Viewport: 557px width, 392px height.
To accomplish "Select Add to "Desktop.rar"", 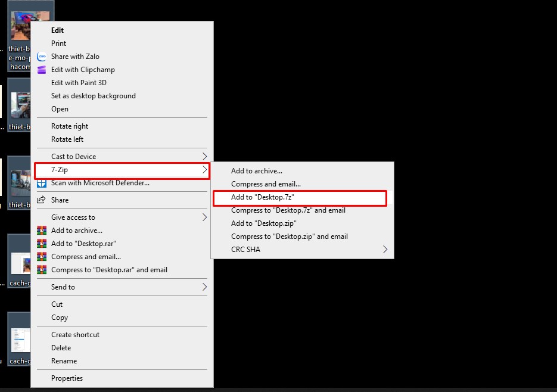I will 122,244.
